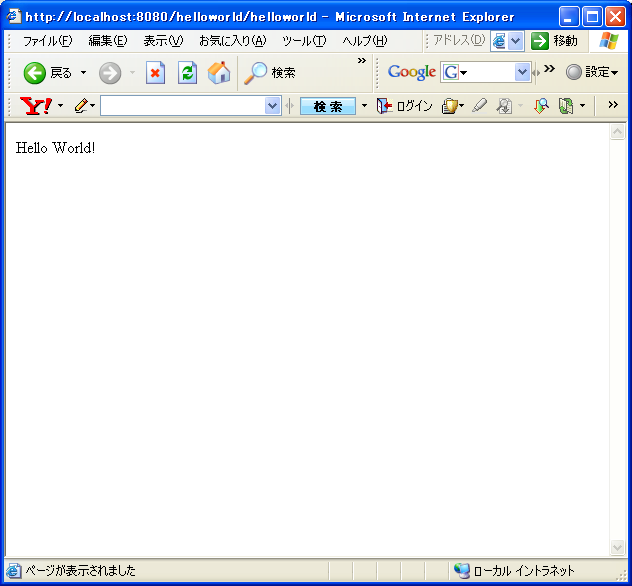The image size is (632, 586).
Task: Click the green document icon on Yahoo toolbar
Action: (566, 106)
